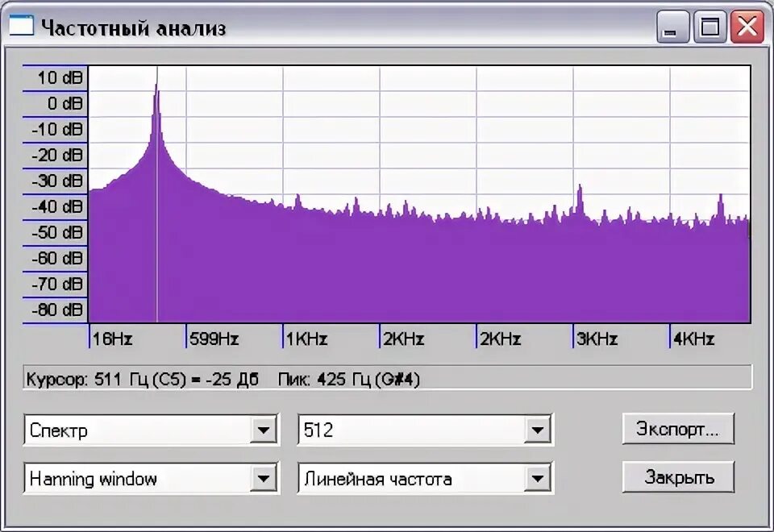Click the window icon in the title bar

20,24
